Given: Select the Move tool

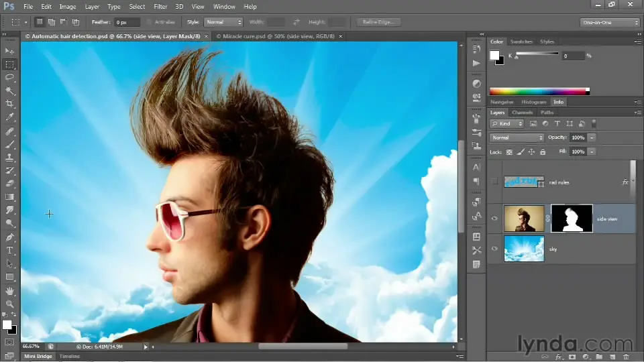Looking at the screenshot, I should 10,51.
